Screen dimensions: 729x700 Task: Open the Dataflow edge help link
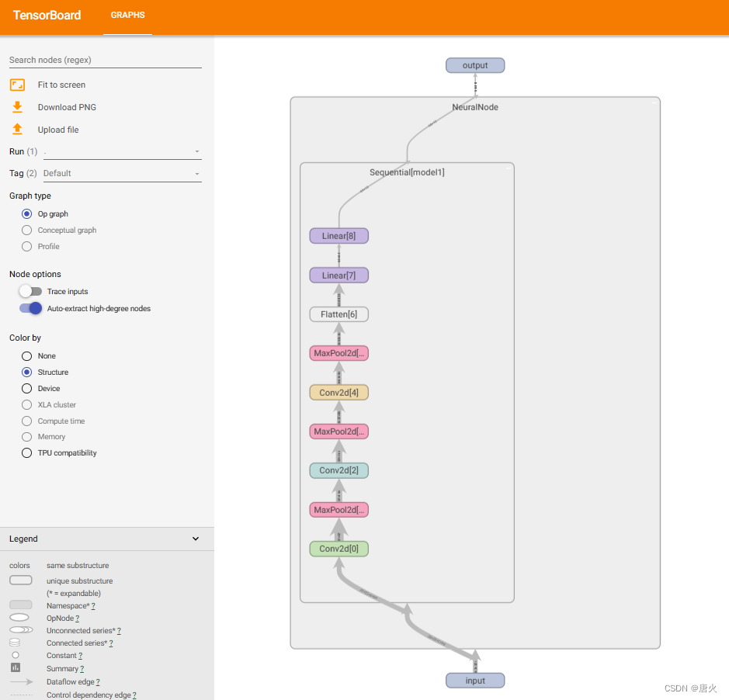[98, 682]
